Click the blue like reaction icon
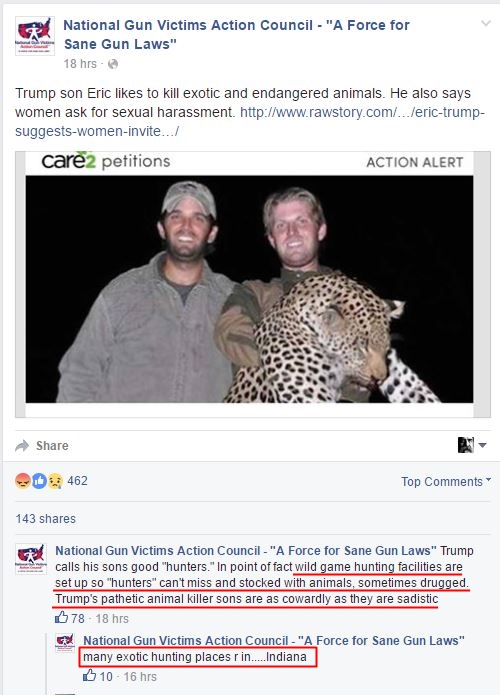The width and height of the screenshot is (500, 695). 39,481
